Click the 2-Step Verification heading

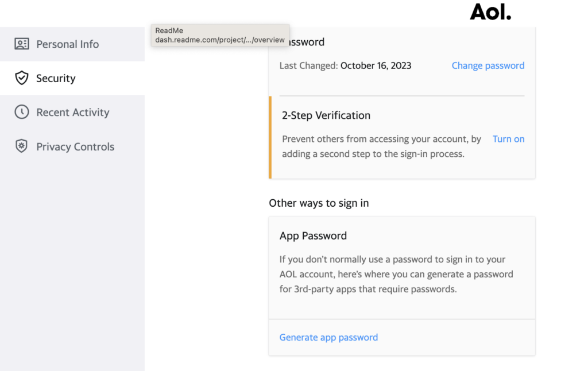(326, 115)
